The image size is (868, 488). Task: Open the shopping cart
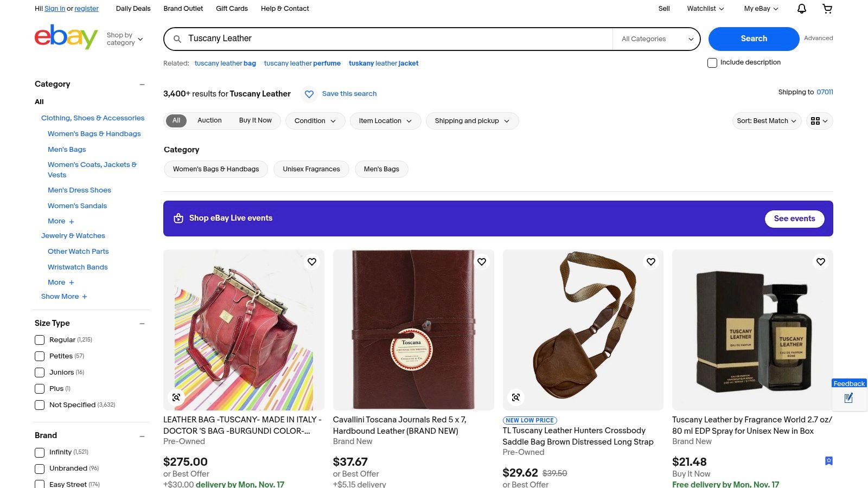tap(827, 9)
